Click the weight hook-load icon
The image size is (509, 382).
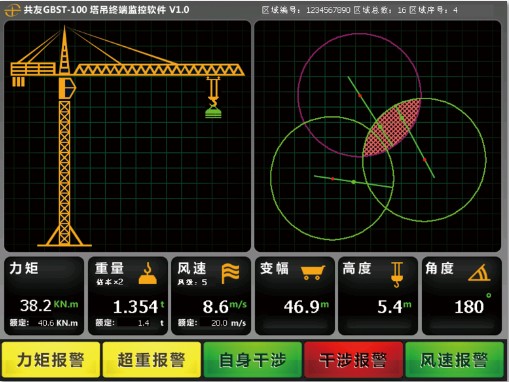tap(148, 273)
